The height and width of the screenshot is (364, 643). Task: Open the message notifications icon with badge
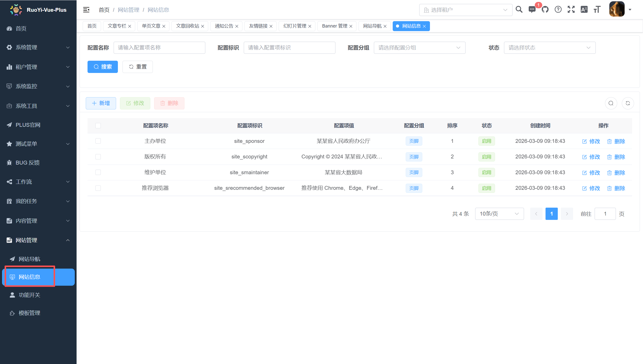coord(532,9)
